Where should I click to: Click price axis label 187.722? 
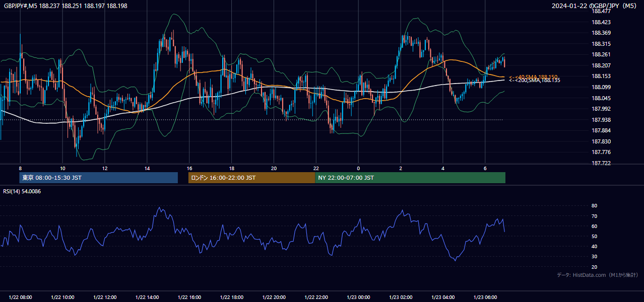pos(601,163)
